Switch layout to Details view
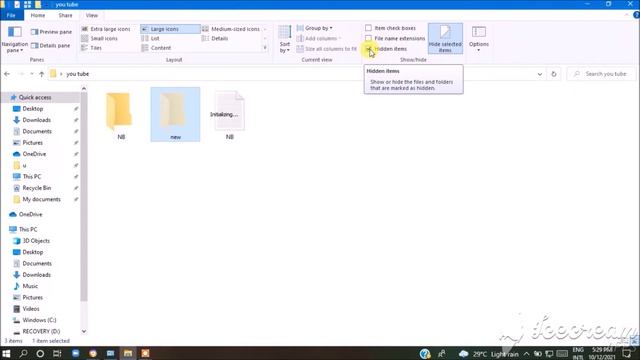This screenshot has height=360, width=640. tap(215, 38)
